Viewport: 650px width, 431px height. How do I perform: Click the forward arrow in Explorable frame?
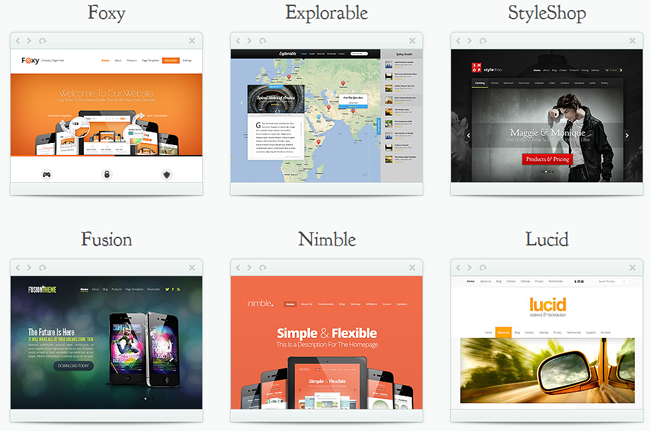click(249, 41)
